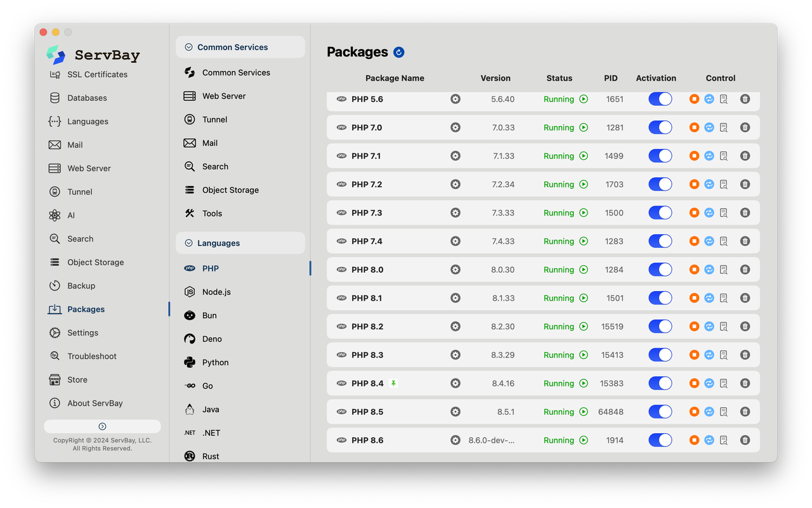Open Web Server in the middle panel
812x508 pixels.
click(214, 96)
